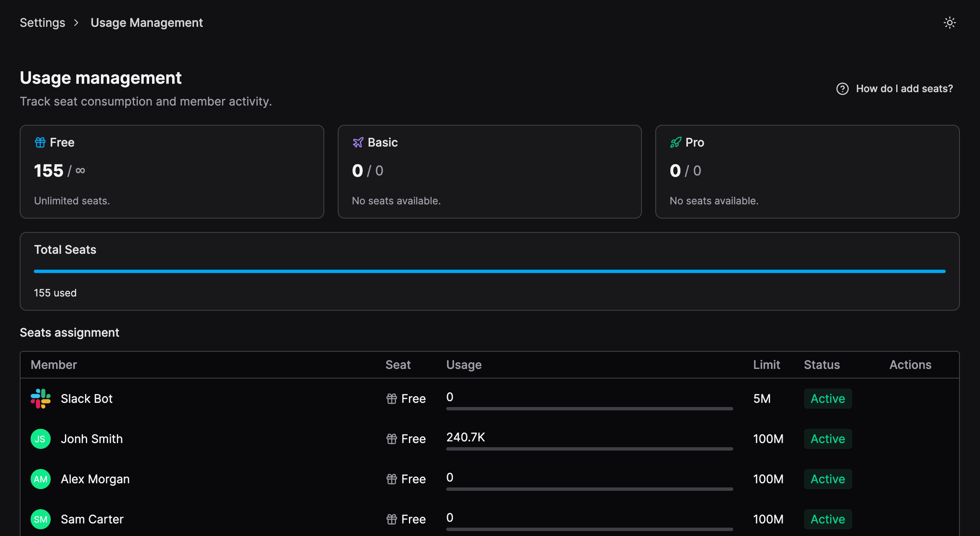The height and width of the screenshot is (536, 980).
Task: Click the gift seat icon in Sam Carter's row
Action: coord(391,519)
